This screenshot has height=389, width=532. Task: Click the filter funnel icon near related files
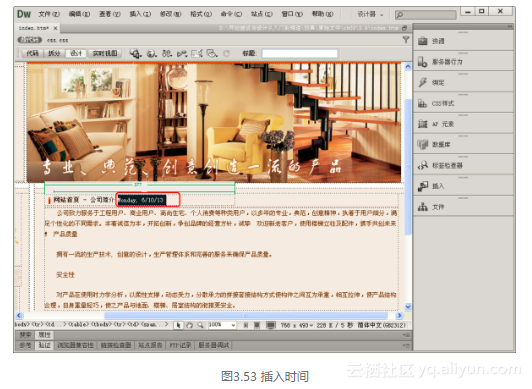click(406, 40)
